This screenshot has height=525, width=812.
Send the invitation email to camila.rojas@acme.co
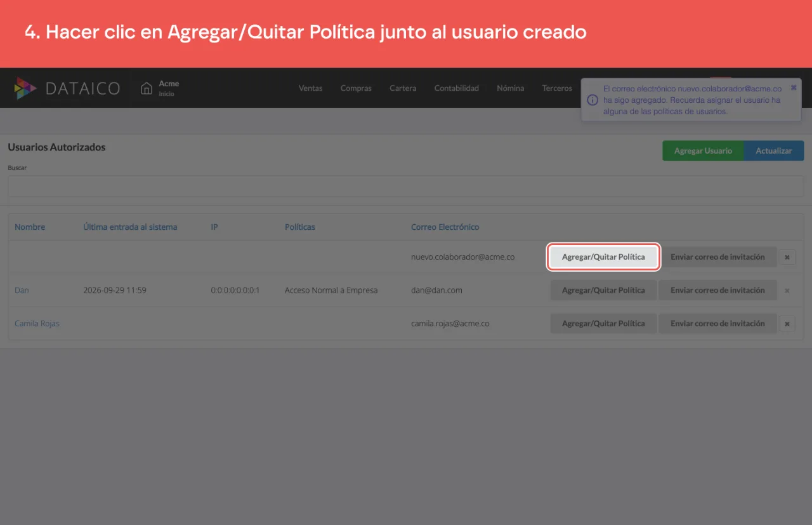coord(717,323)
